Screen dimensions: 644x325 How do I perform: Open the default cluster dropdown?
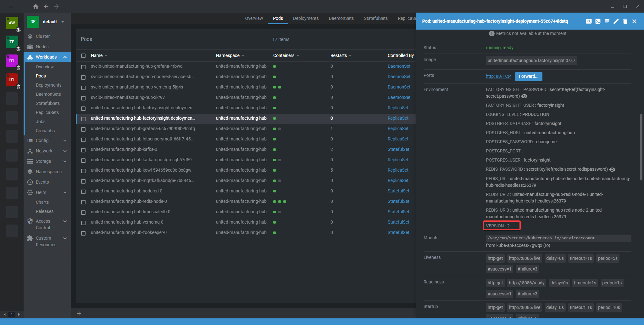point(63,22)
